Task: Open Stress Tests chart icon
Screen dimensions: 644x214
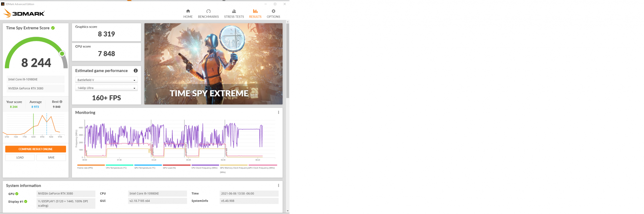Action: pos(234,11)
